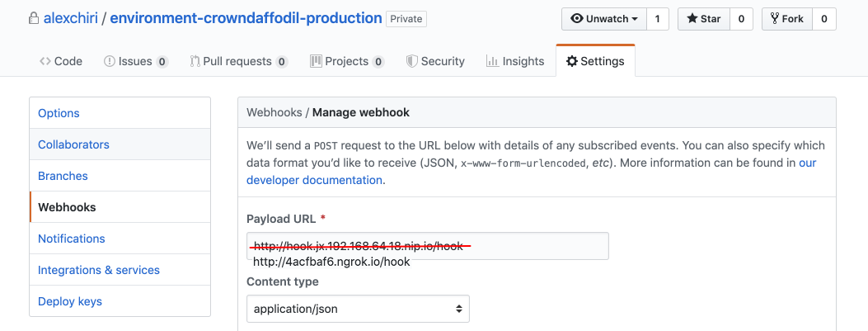
Task: Click the Projects count badge
Action: point(378,62)
